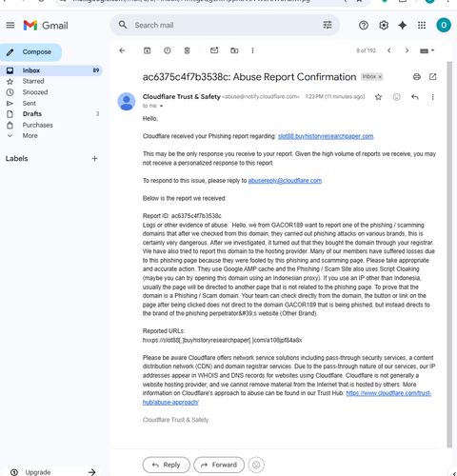Click the gray Cloudflare Trust & Safety signature
The image size is (457, 476).
pyautogui.click(x=175, y=420)
